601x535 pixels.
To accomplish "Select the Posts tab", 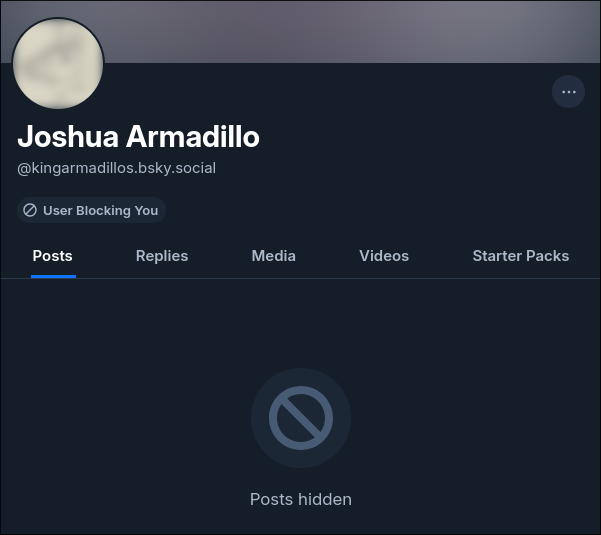I will click(52, 256).
